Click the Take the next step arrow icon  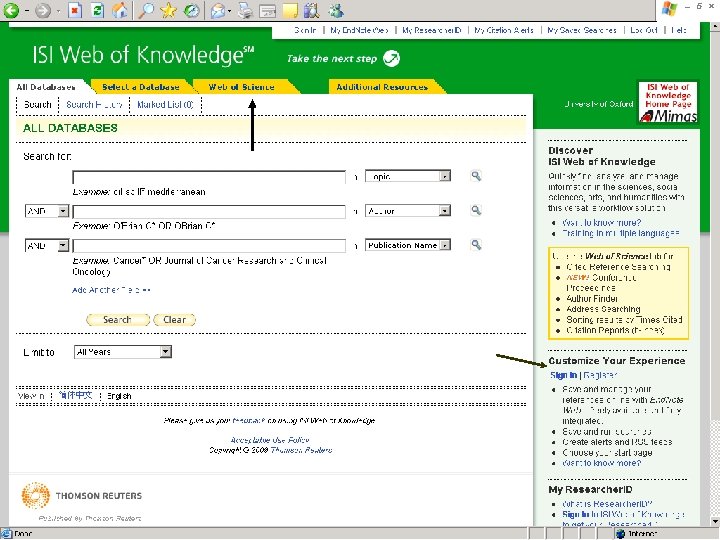391,58
